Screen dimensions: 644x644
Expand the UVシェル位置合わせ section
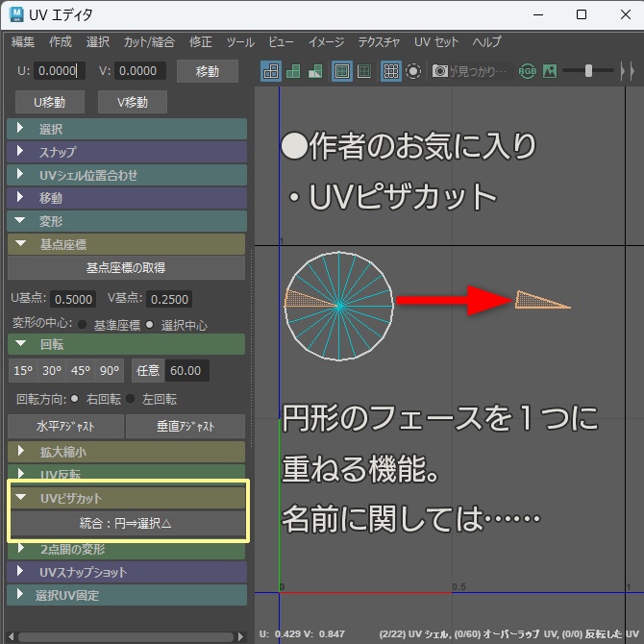(x=127, y=175)
